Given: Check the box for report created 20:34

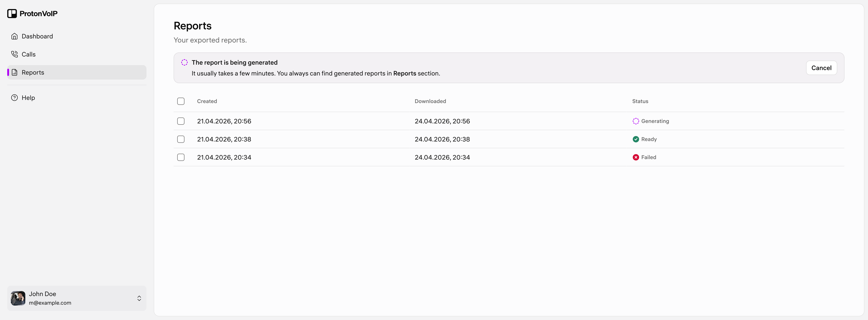Looking at the screenshot, I should [181, 157].
